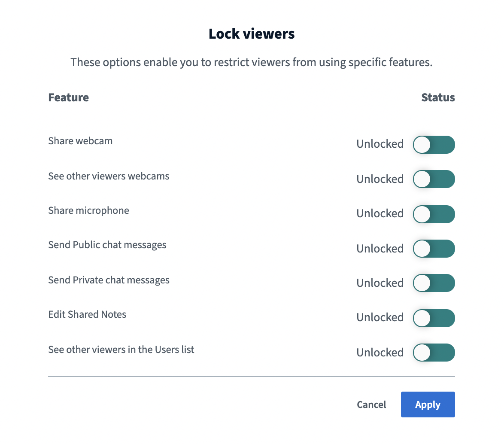Click Unlocked status beside Edit Shared Notes

(x=380, y=317)
